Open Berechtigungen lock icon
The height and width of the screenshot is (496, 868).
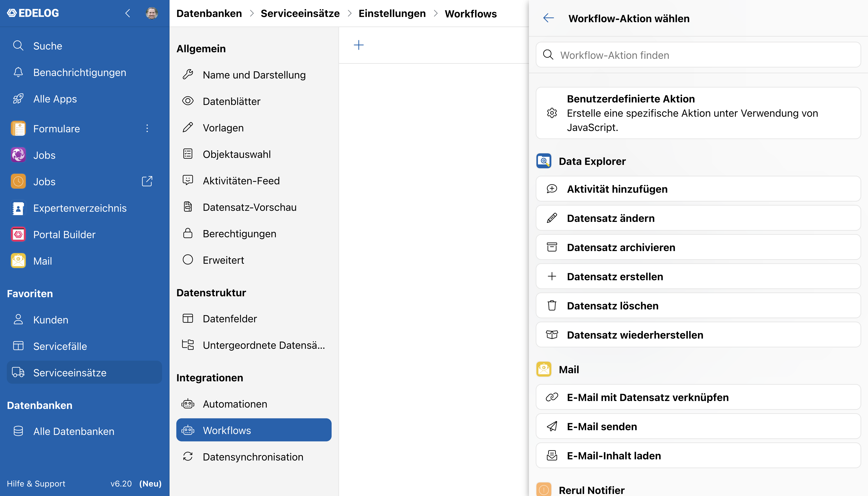coord(188,233)
